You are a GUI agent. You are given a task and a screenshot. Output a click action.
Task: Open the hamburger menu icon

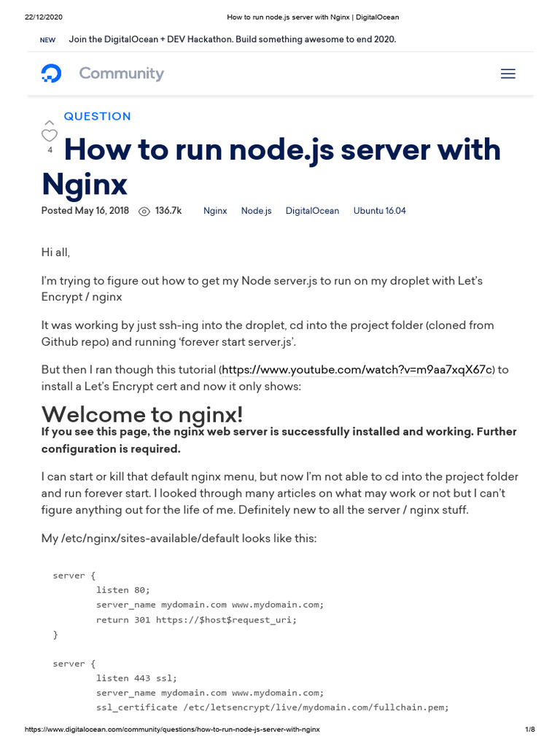point(508,74)
